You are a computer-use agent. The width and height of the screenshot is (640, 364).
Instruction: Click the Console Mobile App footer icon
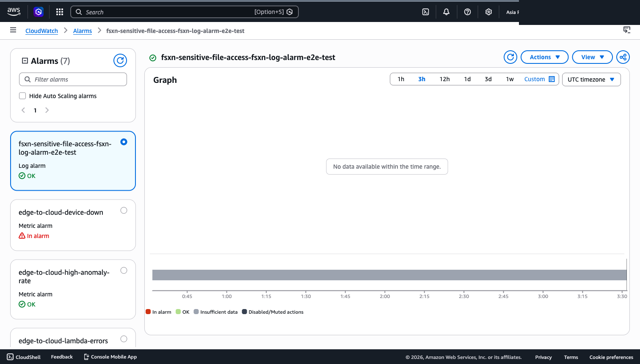point(86,357)
